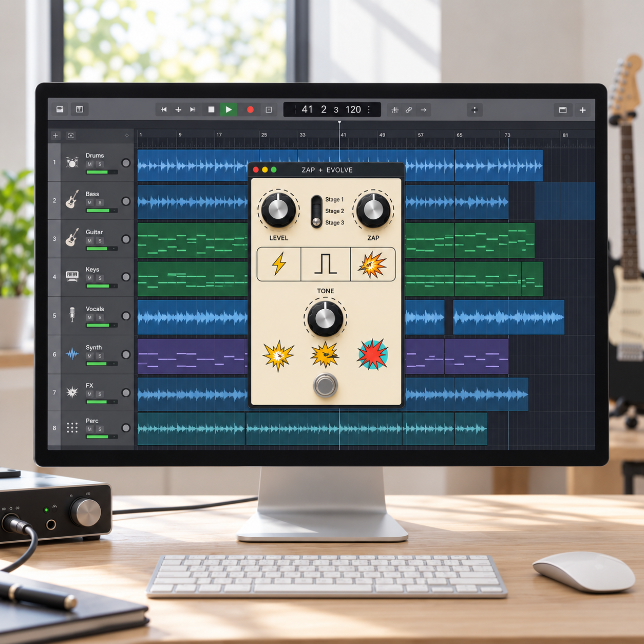Click the yellow burst with white center
The image size is (644, 644).
pyautogui.click(x=278, y=355)
